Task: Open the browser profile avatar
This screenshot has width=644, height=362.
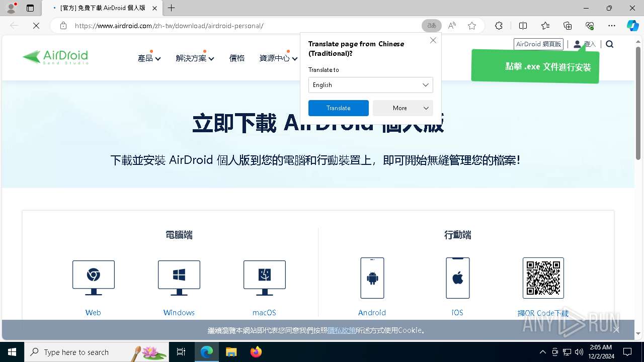Action: pyautogui.click(x=11, y=8)
